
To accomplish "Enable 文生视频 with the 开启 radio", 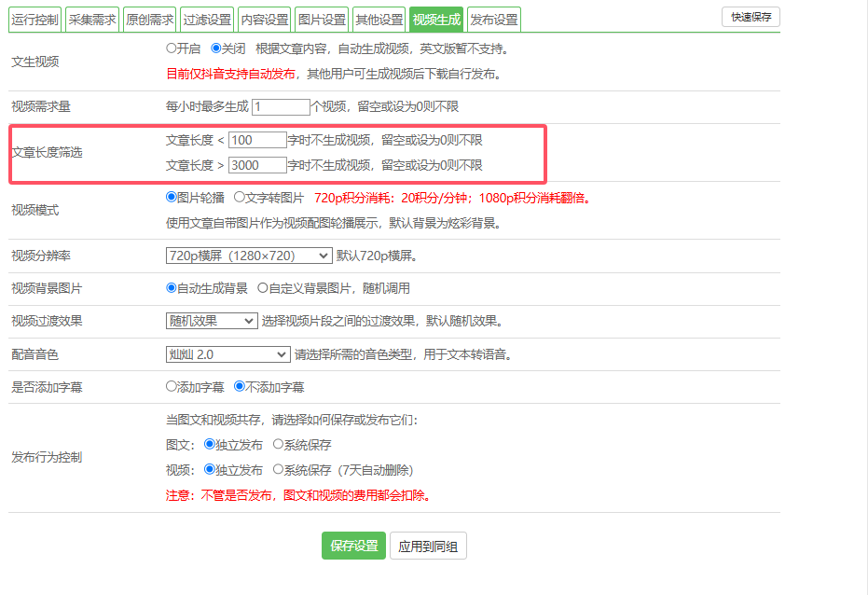I will (x=172, y=48).
